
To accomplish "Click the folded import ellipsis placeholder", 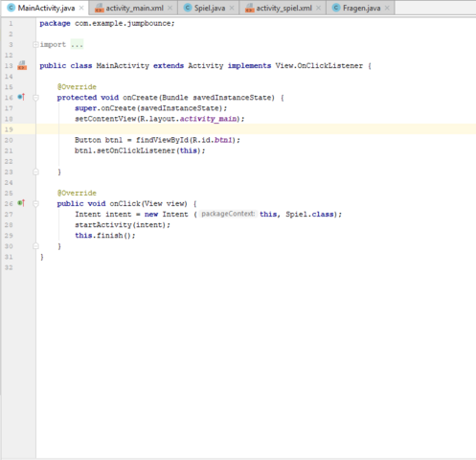I will click(77, 44).
